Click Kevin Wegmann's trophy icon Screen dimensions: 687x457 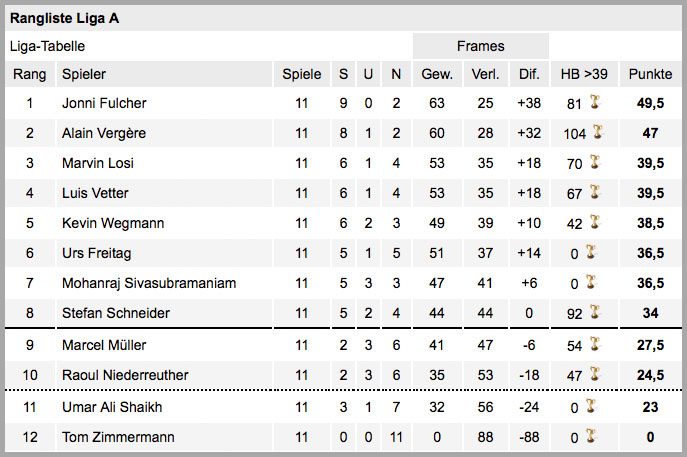(595, 222)
